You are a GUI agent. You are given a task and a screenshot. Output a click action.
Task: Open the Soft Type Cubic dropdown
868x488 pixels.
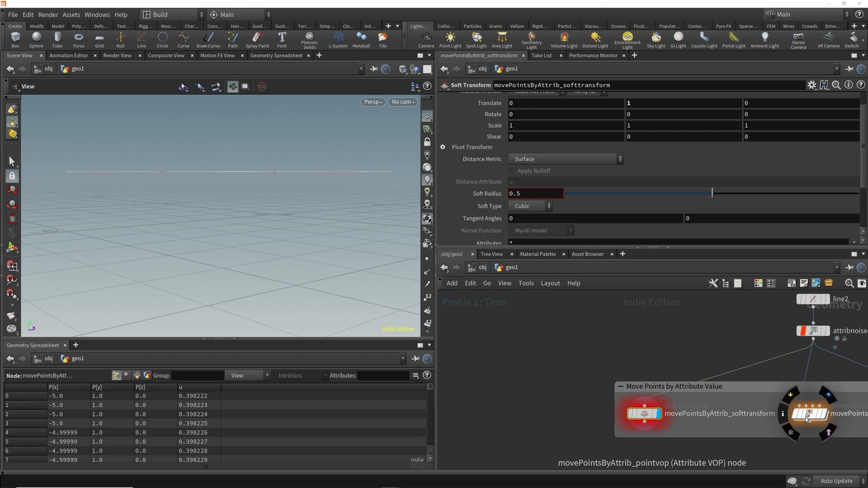[x=530, y=206]
